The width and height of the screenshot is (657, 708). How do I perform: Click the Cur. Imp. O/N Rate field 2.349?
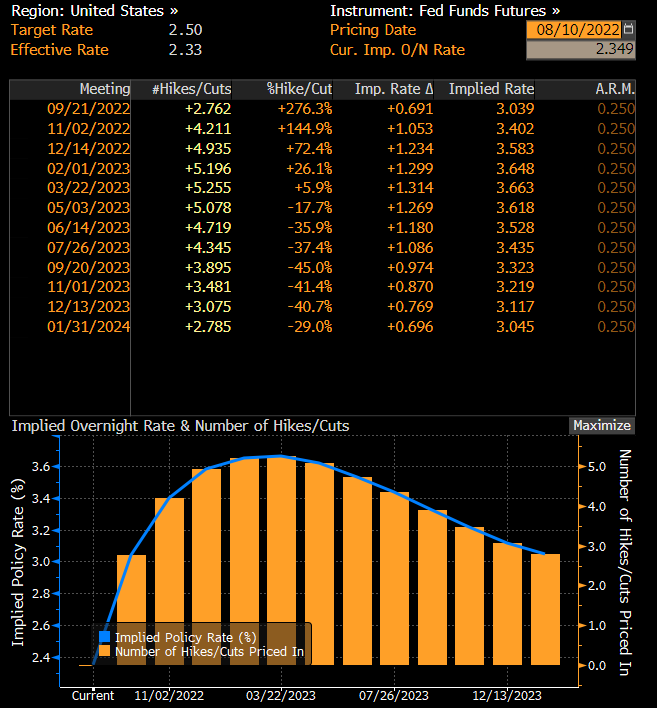[581, 49]
